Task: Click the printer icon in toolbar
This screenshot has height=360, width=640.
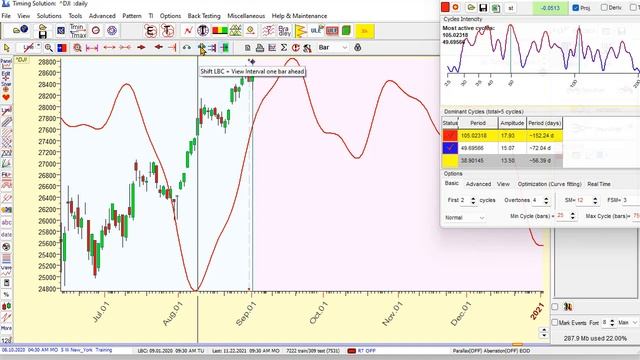Action: tap(260, 48)
